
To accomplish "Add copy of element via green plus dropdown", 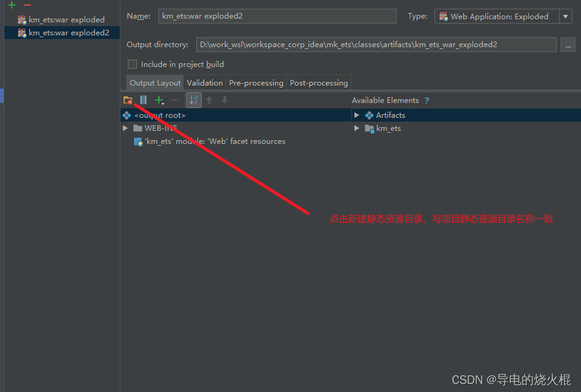I will (160, 100).
